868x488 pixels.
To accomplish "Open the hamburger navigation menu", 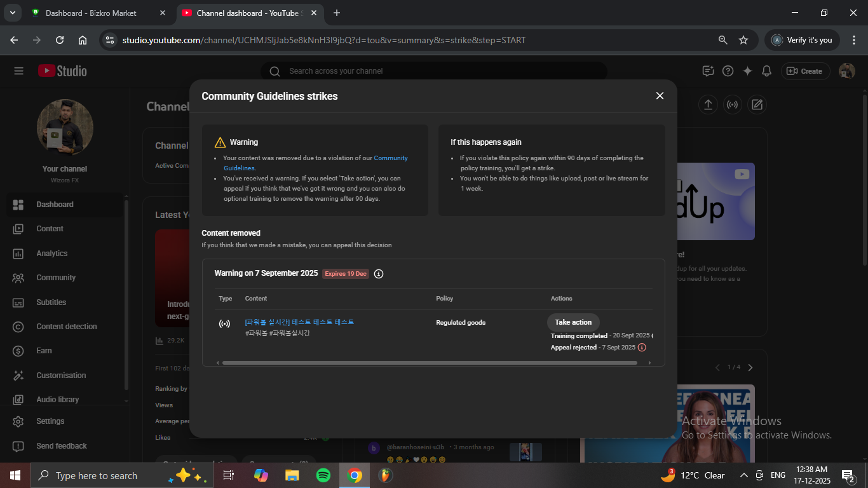I will (18, 71).
